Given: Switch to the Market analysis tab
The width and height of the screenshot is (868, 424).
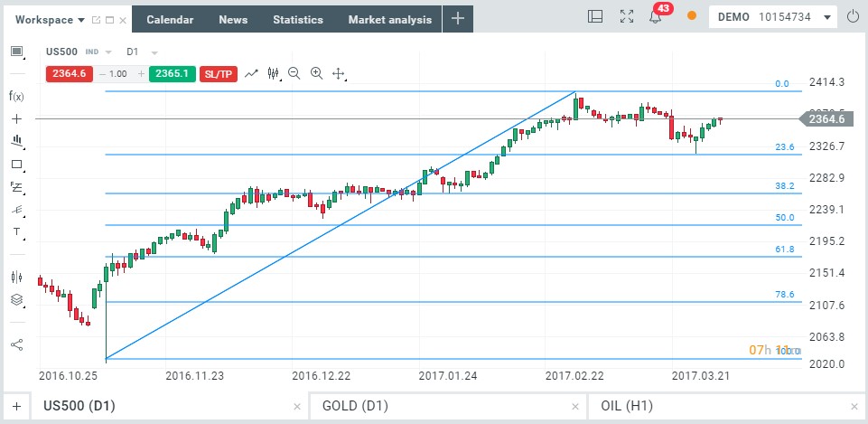Looking at the screenshot, I should point(389,19).
